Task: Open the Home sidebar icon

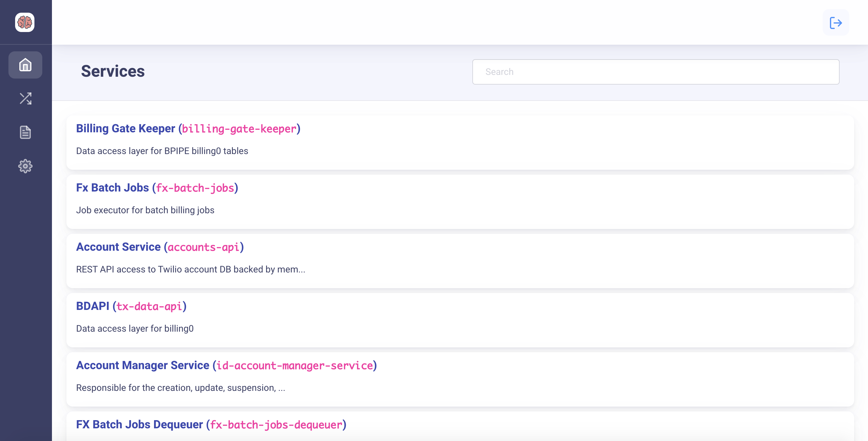Action: pyautogui.click(x=25, y=65)
